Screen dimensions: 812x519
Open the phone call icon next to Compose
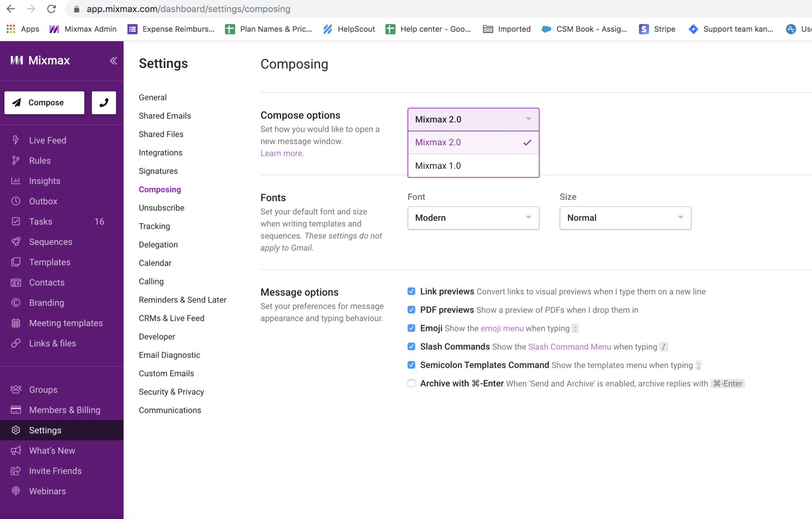pyautogui.click(x=103, y=102)
